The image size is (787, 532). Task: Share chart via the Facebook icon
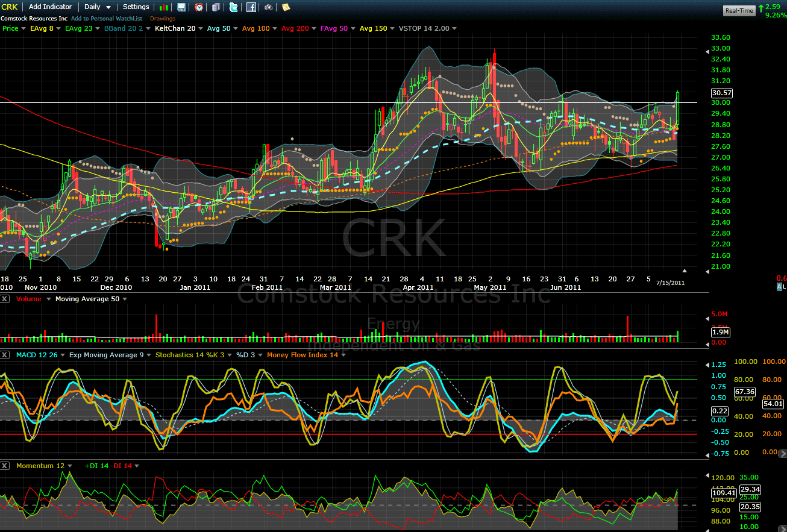tap(251, 7)
